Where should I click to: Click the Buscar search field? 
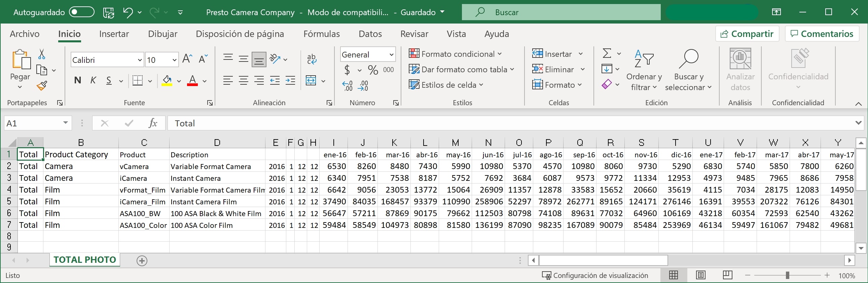pyautogui.click(x=561, y=12)
